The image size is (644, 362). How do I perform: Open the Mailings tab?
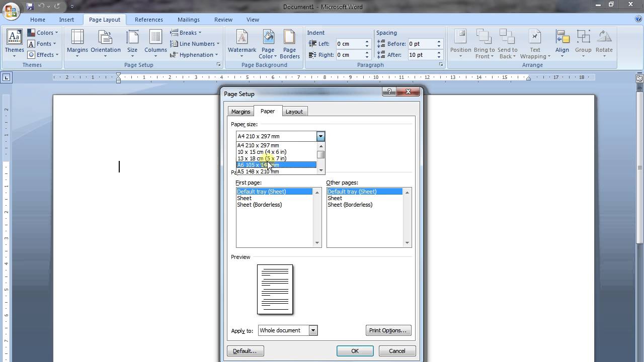pyautogui.click(x=189, y=20)
